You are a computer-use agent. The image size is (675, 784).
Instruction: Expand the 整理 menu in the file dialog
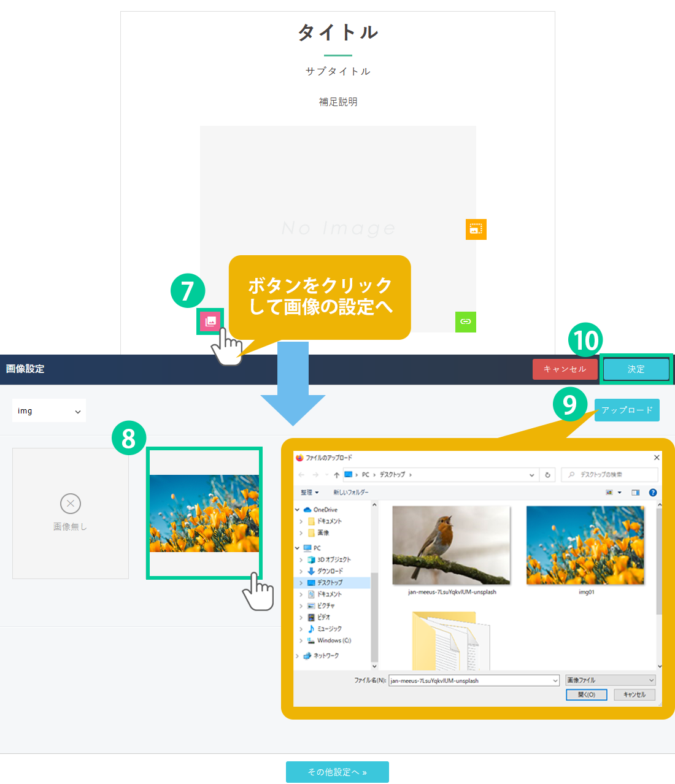(309, 493)
